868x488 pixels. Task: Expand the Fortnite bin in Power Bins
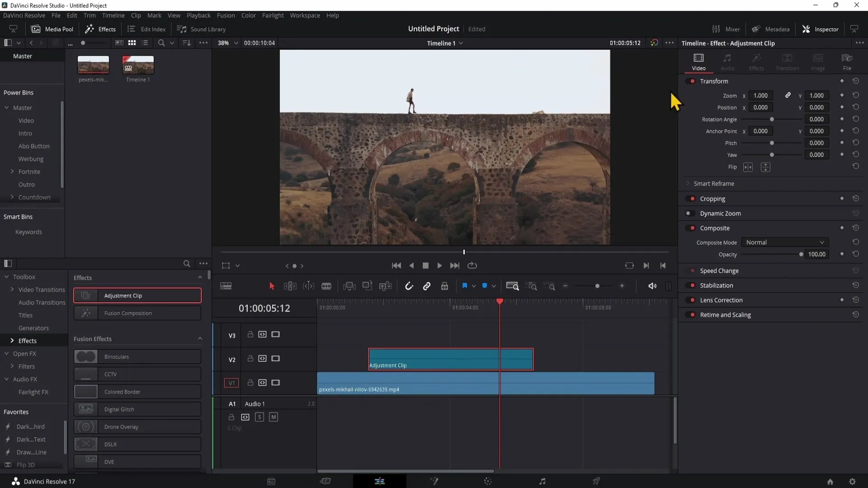point(12,172)
